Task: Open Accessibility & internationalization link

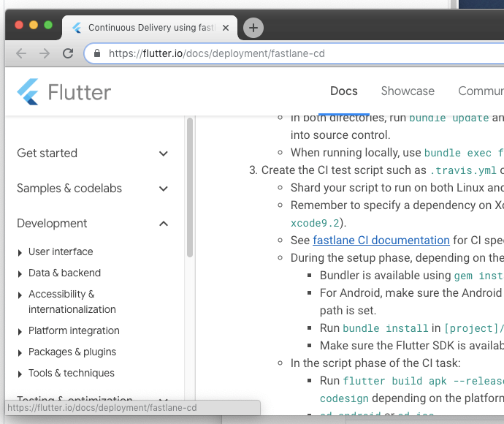Action: pyautogui.click(x=72, y=302)
